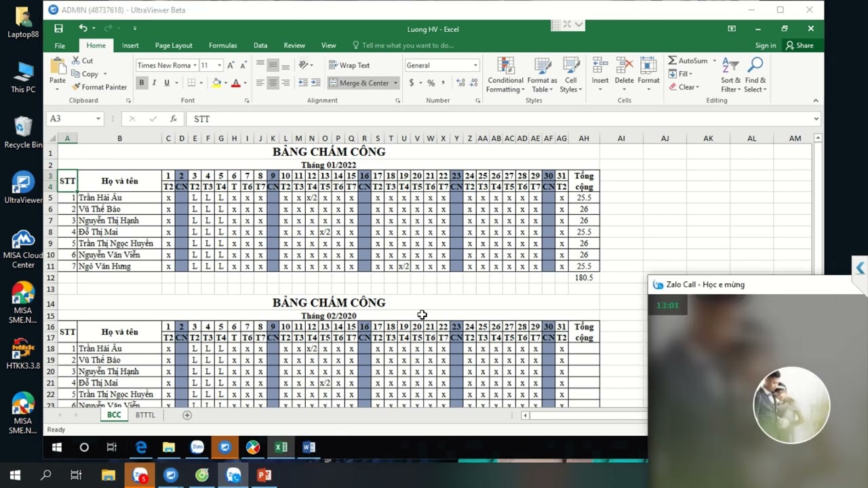Image resolution: width=868 pixels, height=488 pixels.
Task: Toggle Align Right
Action: click(285, 83)
